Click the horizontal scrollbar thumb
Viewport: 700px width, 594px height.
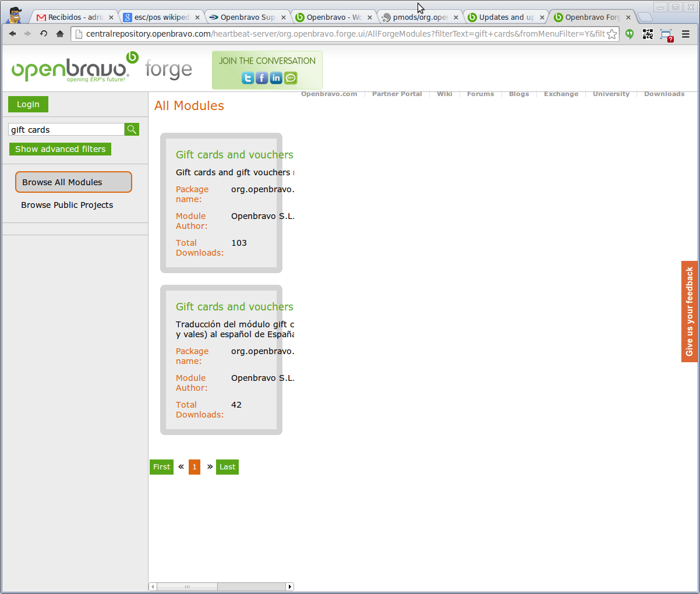point(187,586)
